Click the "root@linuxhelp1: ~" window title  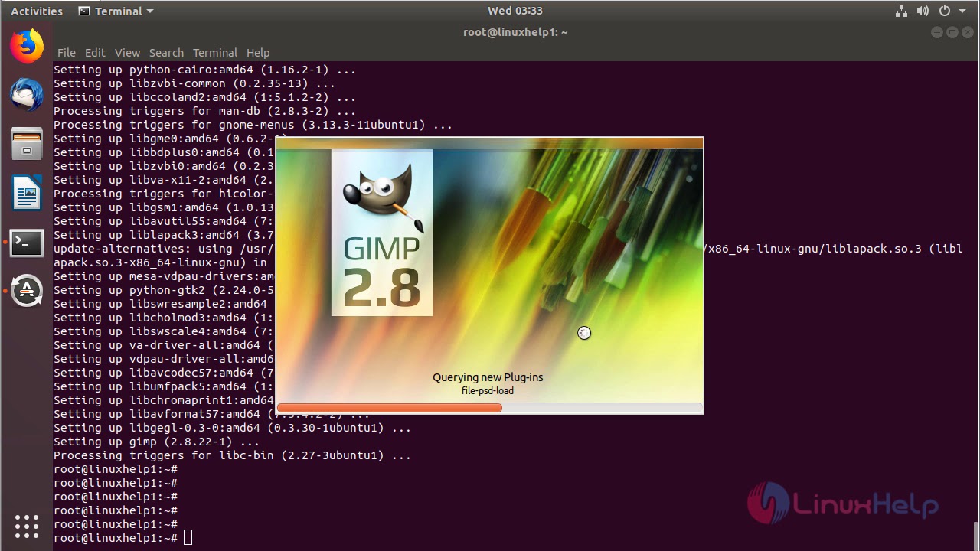(515, 32)
